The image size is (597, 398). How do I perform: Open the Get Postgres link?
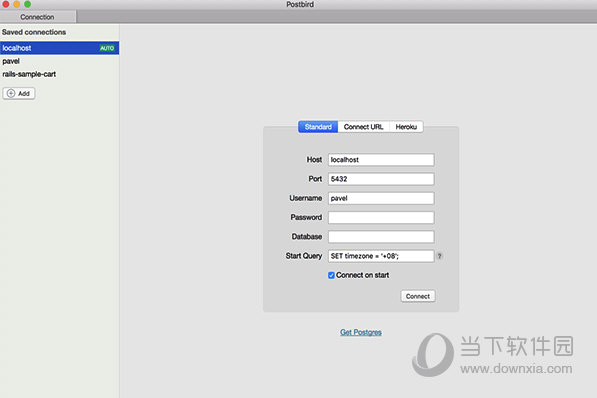click(x=361, y=332)
